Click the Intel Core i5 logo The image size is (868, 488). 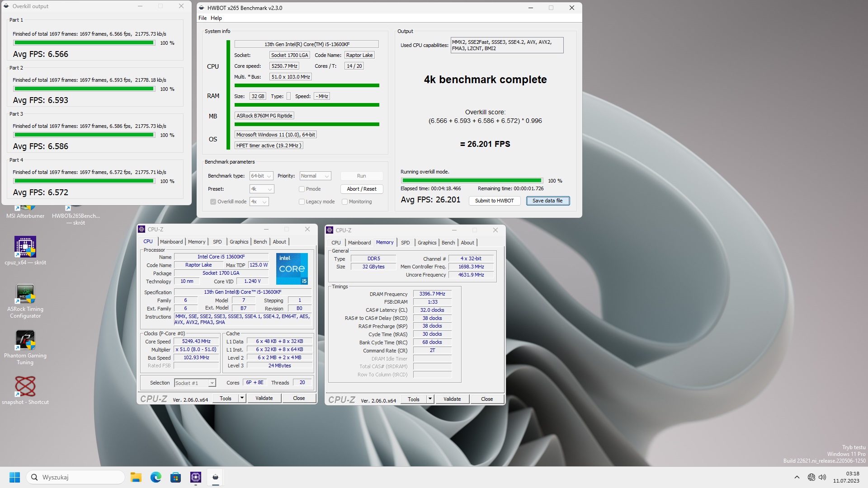pos(292,269)
